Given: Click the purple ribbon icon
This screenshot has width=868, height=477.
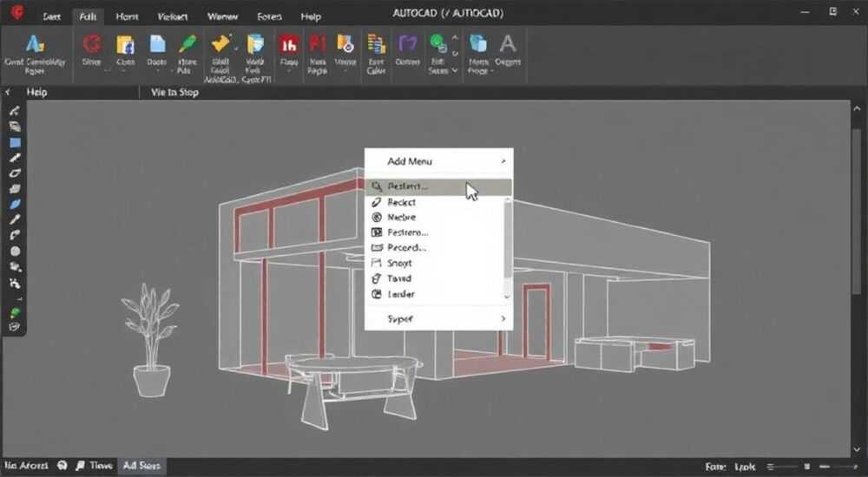Looking at the screenshot, I should point(407,43).
